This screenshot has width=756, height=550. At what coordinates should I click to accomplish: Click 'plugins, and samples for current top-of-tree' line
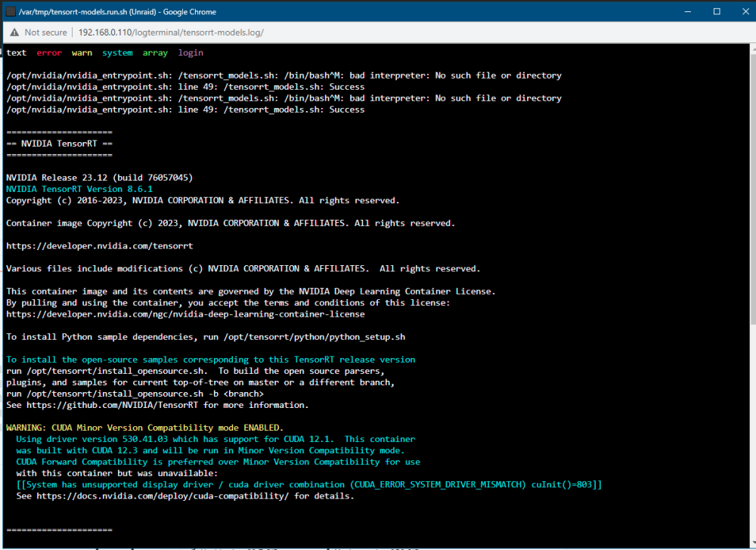coord(200,382)
